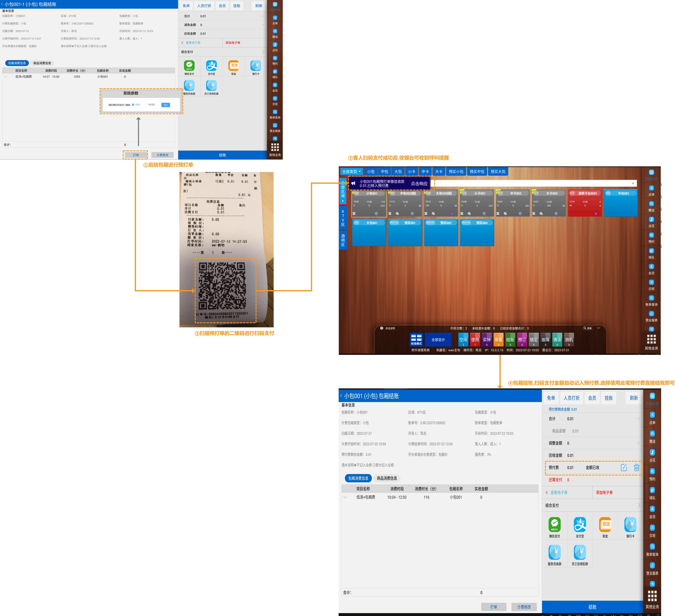
Task: Save the 系统参数 setting with 保存
Action: tap(165, 105)
